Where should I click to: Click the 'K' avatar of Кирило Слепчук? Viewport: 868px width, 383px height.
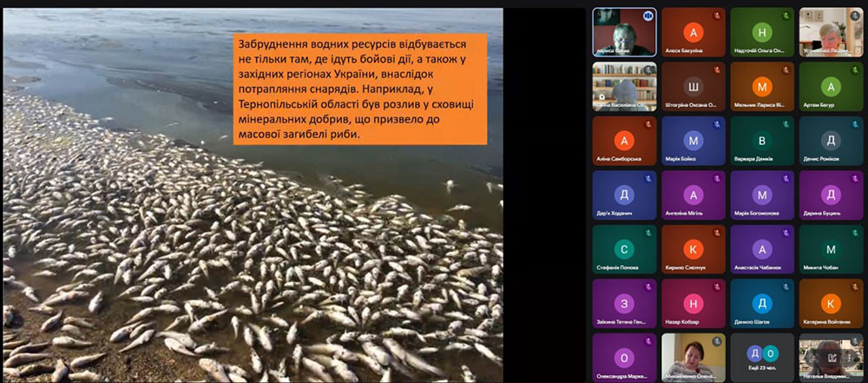[693, 248]
